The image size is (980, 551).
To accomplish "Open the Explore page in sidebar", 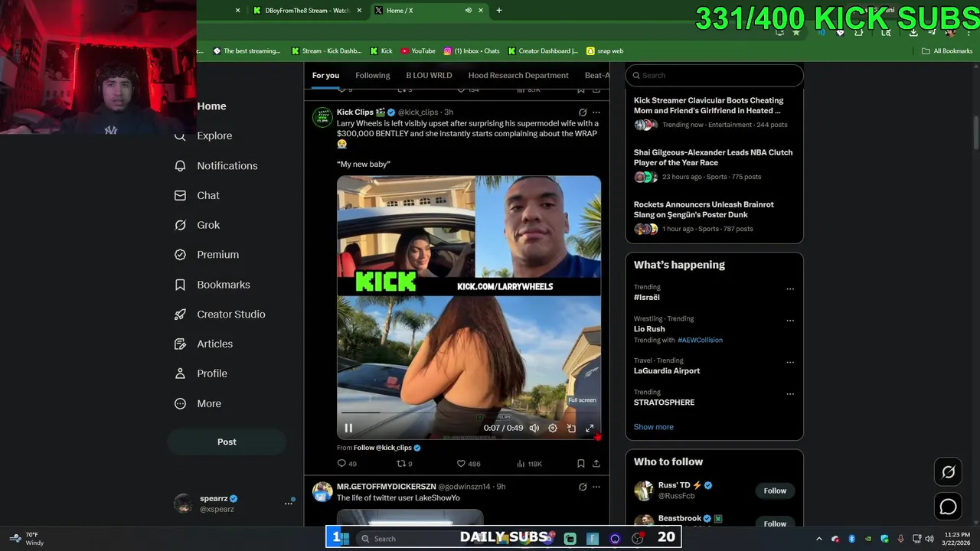I will (x=203, y=135).
